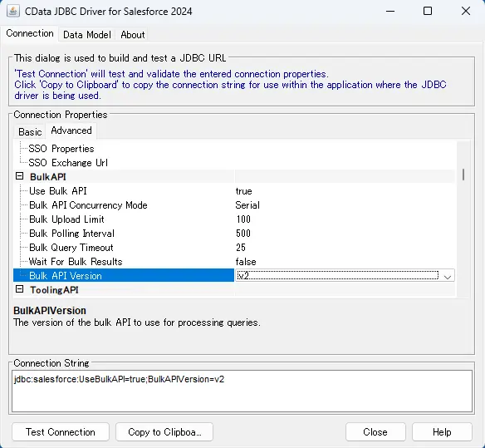Open the Bulk API Version dropdown arrow
This screenshot has width=485, height=448.
coord(448,277)
